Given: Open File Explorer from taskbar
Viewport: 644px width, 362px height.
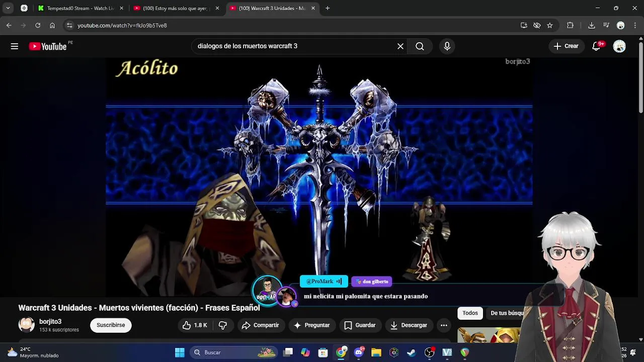Looking at the screenshot, I should (376, 352).
